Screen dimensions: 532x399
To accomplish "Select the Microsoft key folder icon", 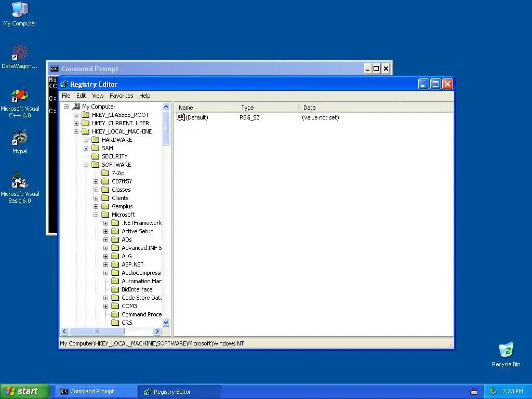I will pyautogui.click(x=105, y=215).
